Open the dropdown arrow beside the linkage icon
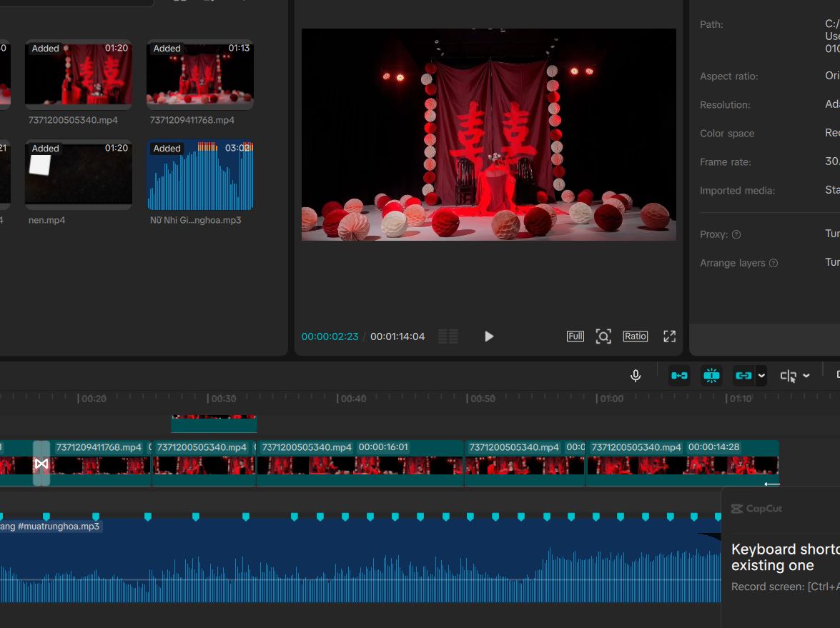 point(761,376)
